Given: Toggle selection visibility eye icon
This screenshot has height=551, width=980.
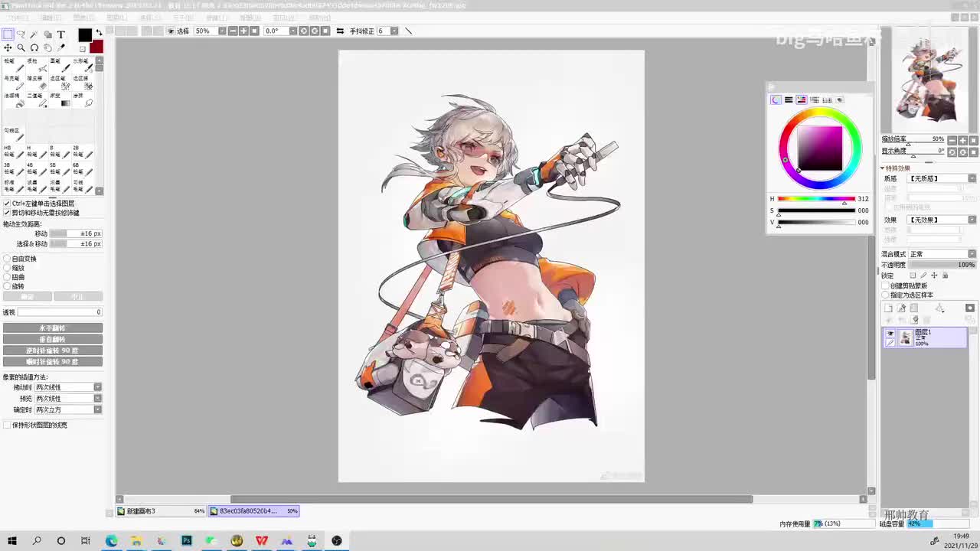Looking at the screenshot, I should tap(171, 31).
